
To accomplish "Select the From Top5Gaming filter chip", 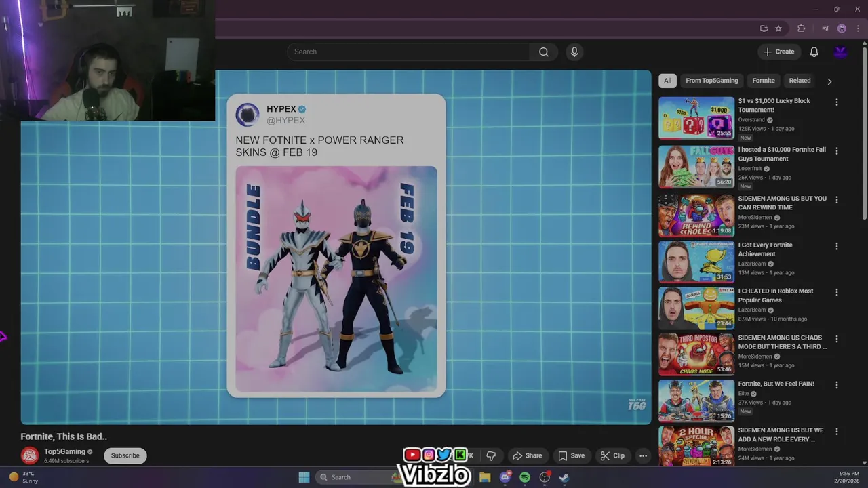I will point(712,81).
